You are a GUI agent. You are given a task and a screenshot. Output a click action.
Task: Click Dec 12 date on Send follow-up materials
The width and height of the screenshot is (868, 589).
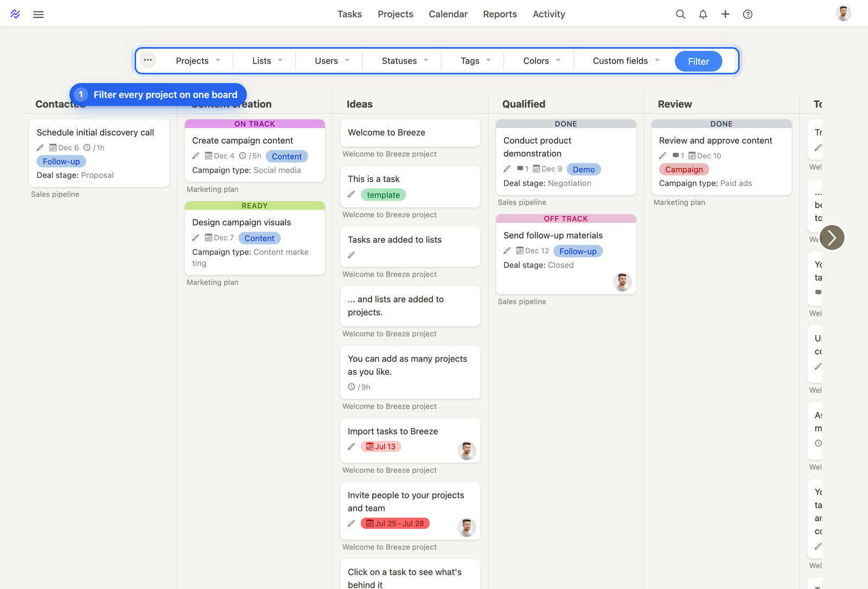coord(533,251)
